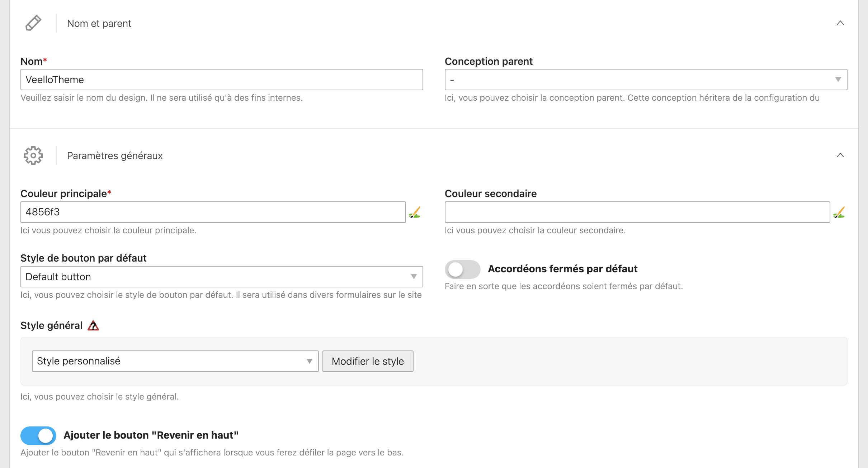The height and width of the screenshot is (468, 868).
Task: Click the Nom text field with VeelloTheme
Action: (222, 80)
